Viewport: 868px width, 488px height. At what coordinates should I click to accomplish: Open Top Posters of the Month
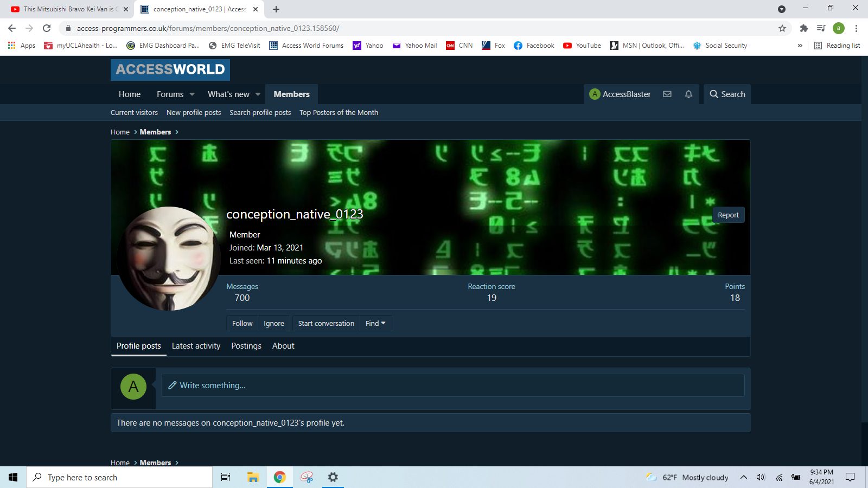point(339,112)
